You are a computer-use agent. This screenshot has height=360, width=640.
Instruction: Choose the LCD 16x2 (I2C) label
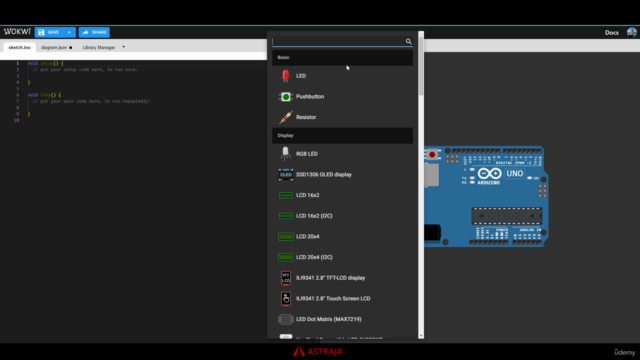(x=314, y=216)
